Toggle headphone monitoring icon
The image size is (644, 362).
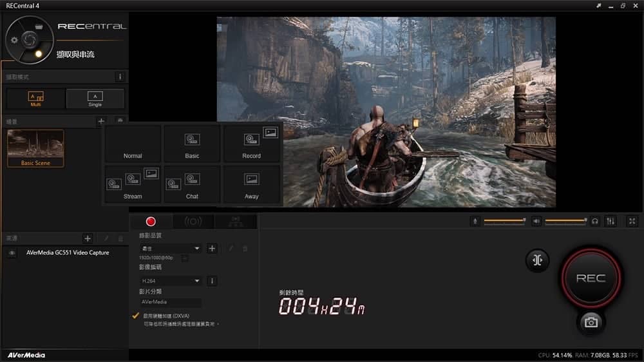tap(594, 221)
